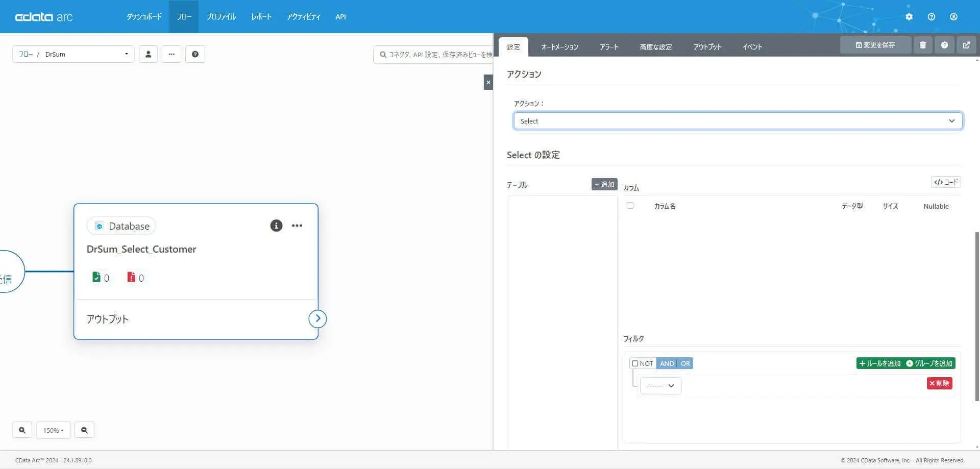The width and height of the screenshot is (980, 469).
Task: Select the OR filter condition
Action: (x=685, y=363)
